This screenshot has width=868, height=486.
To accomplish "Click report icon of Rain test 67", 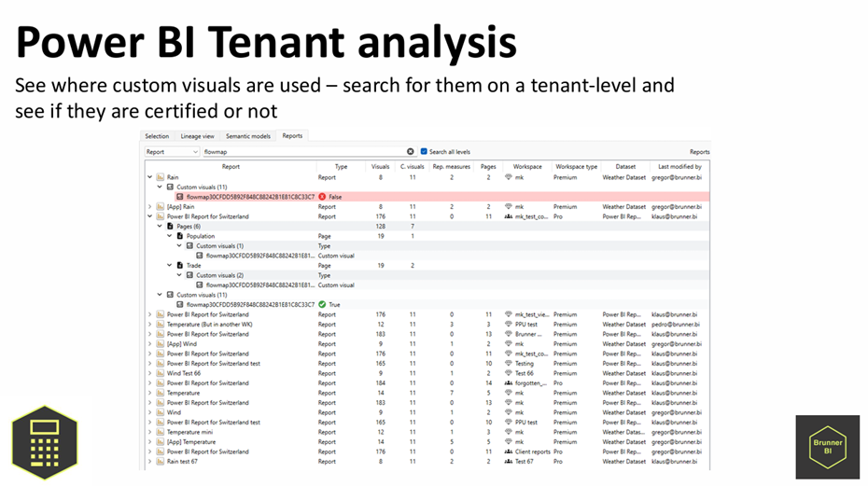I will [x=160, y=462].
